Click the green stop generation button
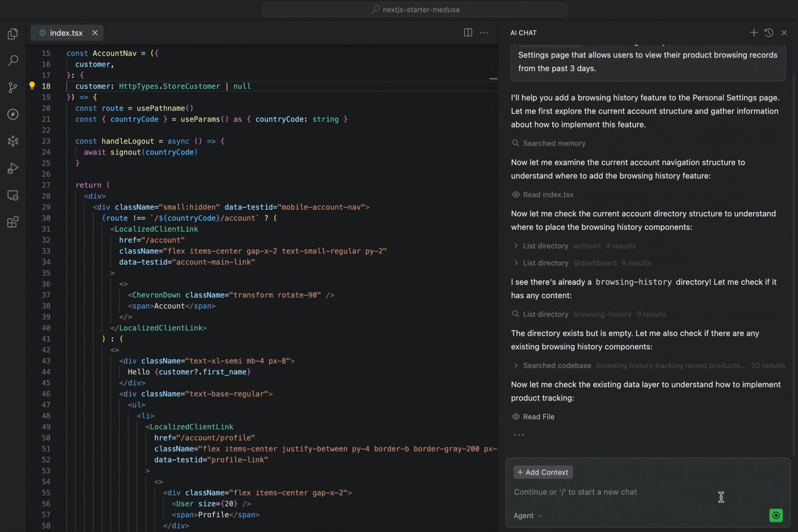This screenshot has width=798, height=532. pyautogui.click(x=776, y=515)
